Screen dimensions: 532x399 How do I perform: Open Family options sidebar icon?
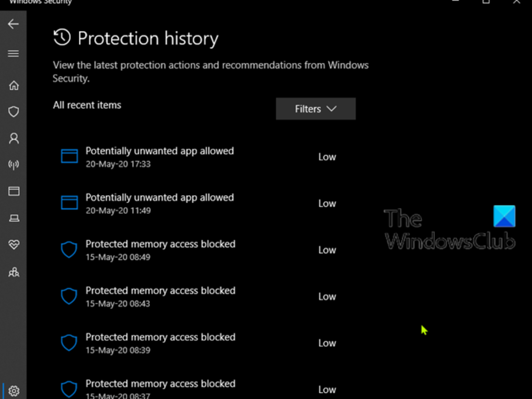pyautogui.click(x=14, y=272)
